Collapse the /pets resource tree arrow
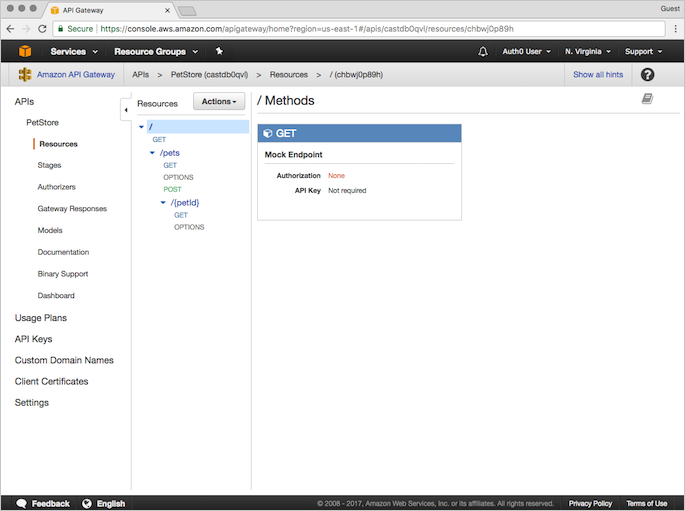 click(152, 153)
